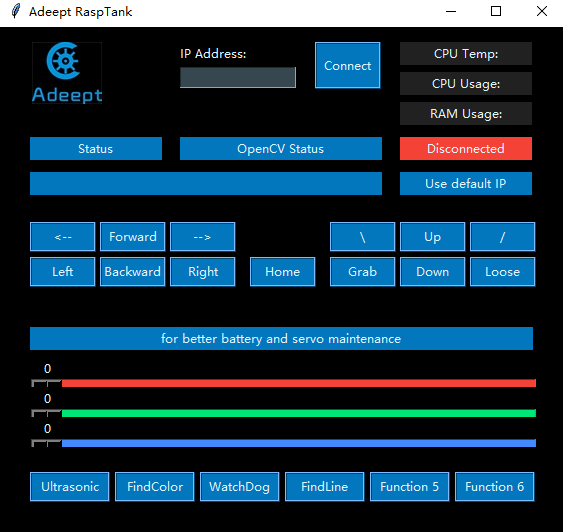Click the forward slash arm button

click(502, 237)
